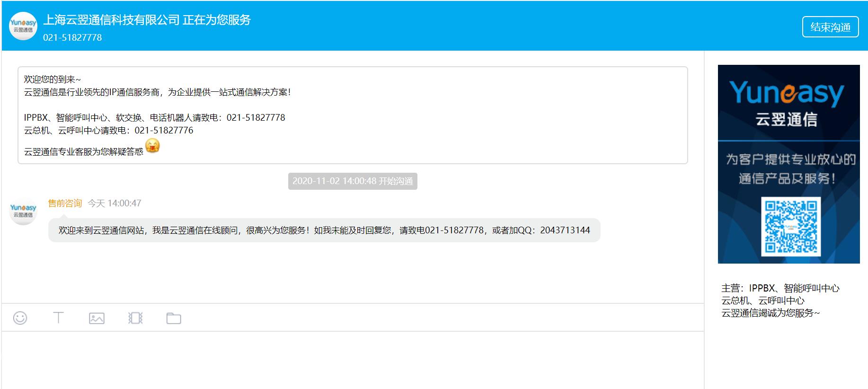Click the 结束沟通 button
The image size is (868, 389).
830,27
